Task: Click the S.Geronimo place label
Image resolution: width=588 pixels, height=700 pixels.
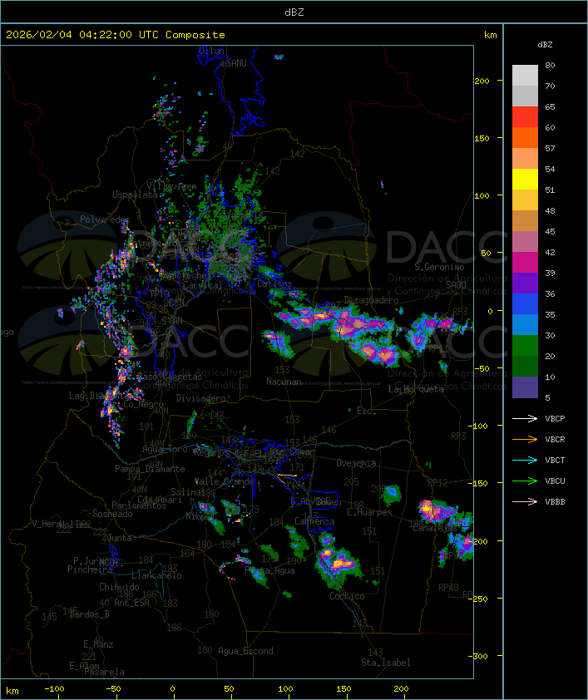Action: pyautogui.click(x=439, y=267)
